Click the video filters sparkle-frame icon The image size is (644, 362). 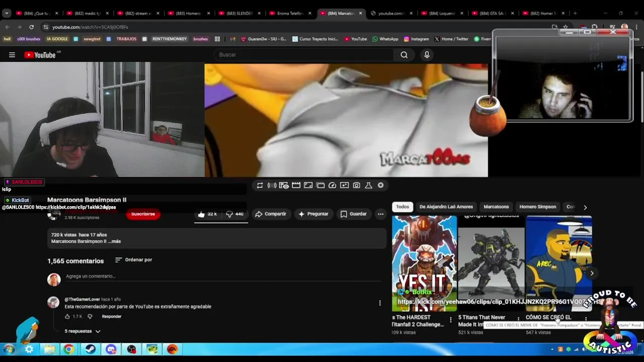(344, 186)
